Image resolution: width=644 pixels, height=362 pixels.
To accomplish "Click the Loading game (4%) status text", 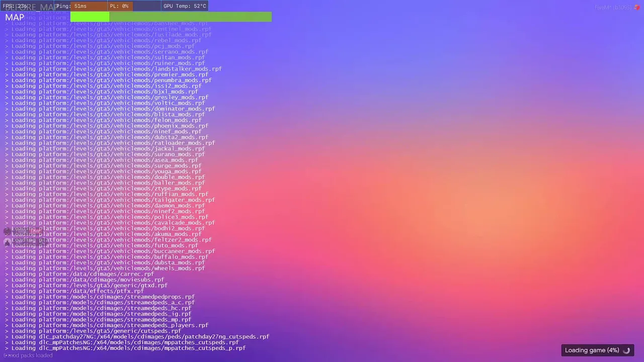I will tap(592, 350).
